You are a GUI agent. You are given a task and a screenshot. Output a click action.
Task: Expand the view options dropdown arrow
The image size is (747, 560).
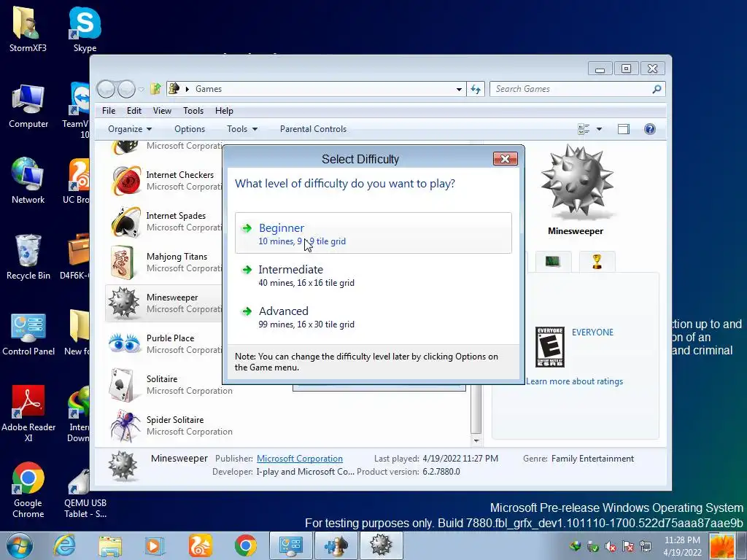[x=600, y=129]
